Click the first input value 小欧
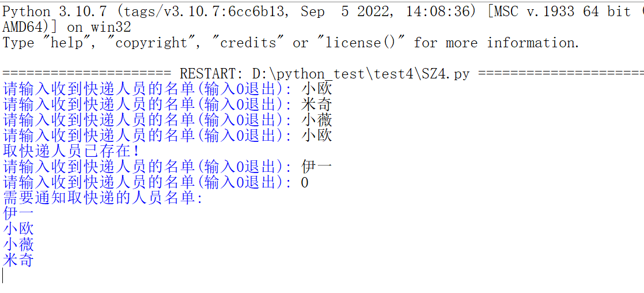Image resolution: width=644 pixels, height=293 pixels. [x=317, y=89]
